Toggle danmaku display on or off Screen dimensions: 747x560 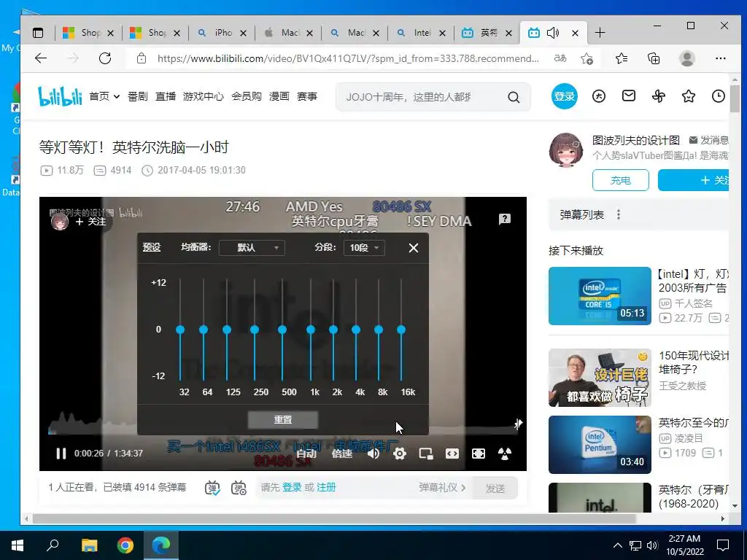pos(212,488)
